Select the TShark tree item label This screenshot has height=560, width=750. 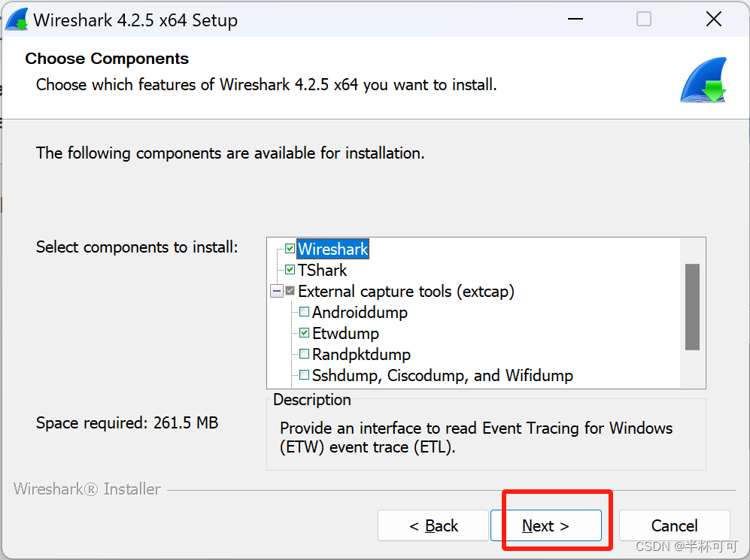pos(323,270)
